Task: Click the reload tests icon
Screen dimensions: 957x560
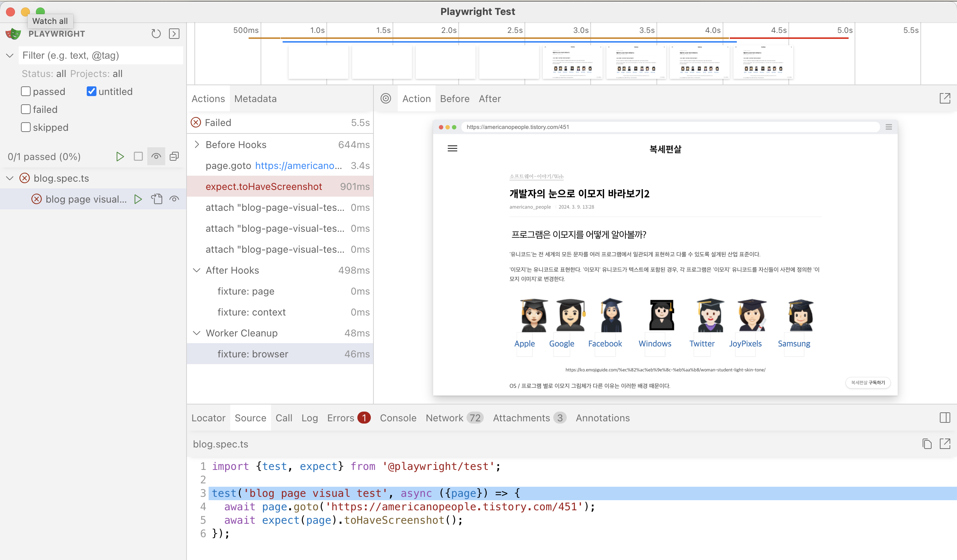Action: [x=156, y=34]
